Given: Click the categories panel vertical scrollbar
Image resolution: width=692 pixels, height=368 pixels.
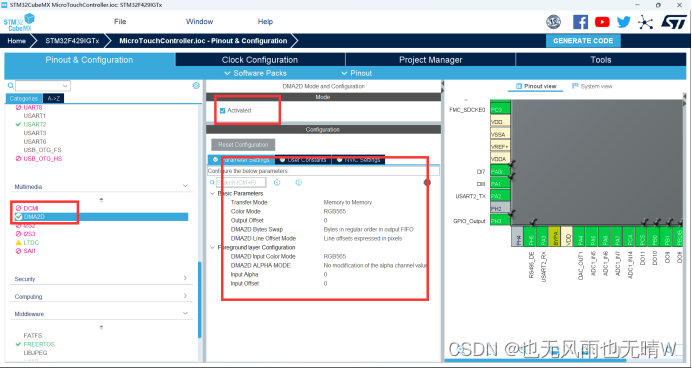Looking at the screenshot, I should click(199, 300).
